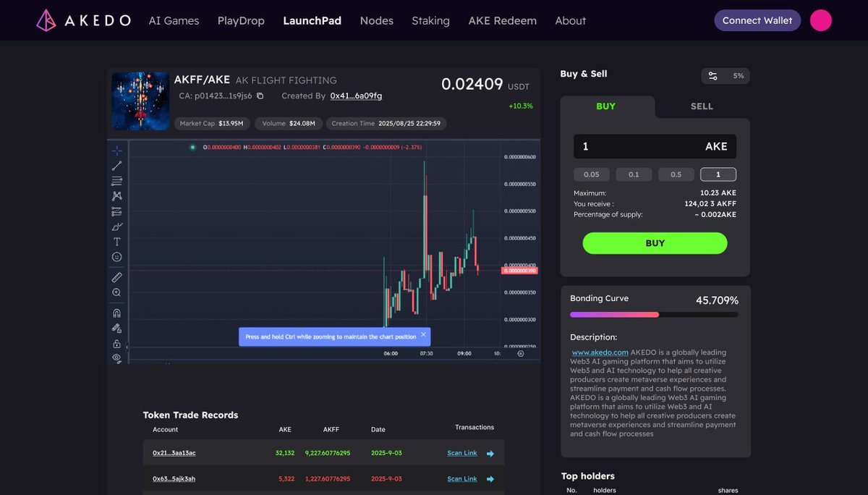This screenshot has width=868, height=495.
Task: Toggle stay-in-drawing-mode pencil lock
Action: pyautogui.click(x=116, y=329)
